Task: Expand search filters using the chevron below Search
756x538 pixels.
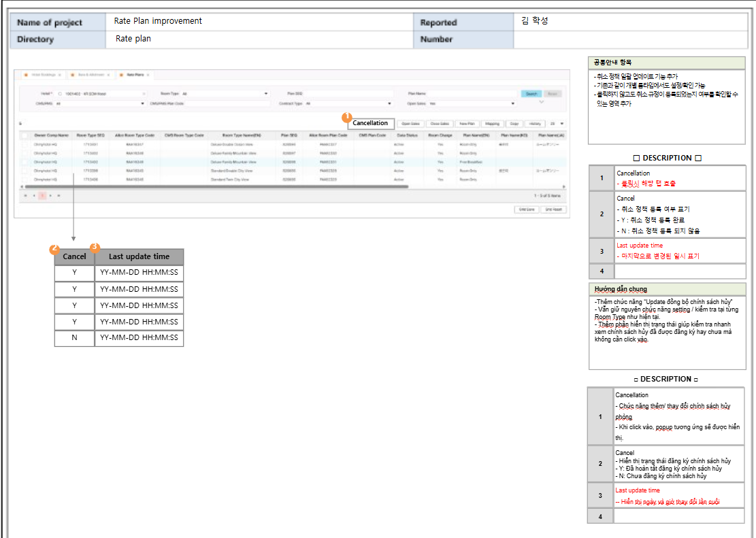Action: pyautogui.click(x=541, y=102)
